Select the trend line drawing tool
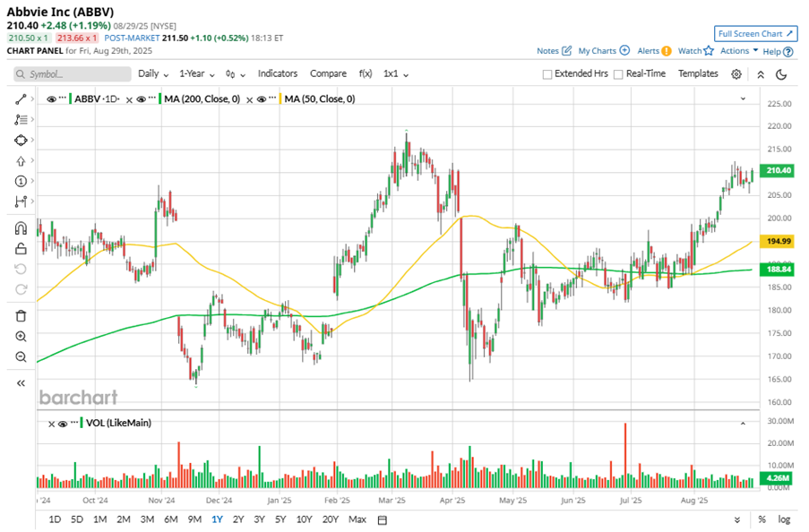This screenshot has width=809, height=532. click(x=21, y=99)
